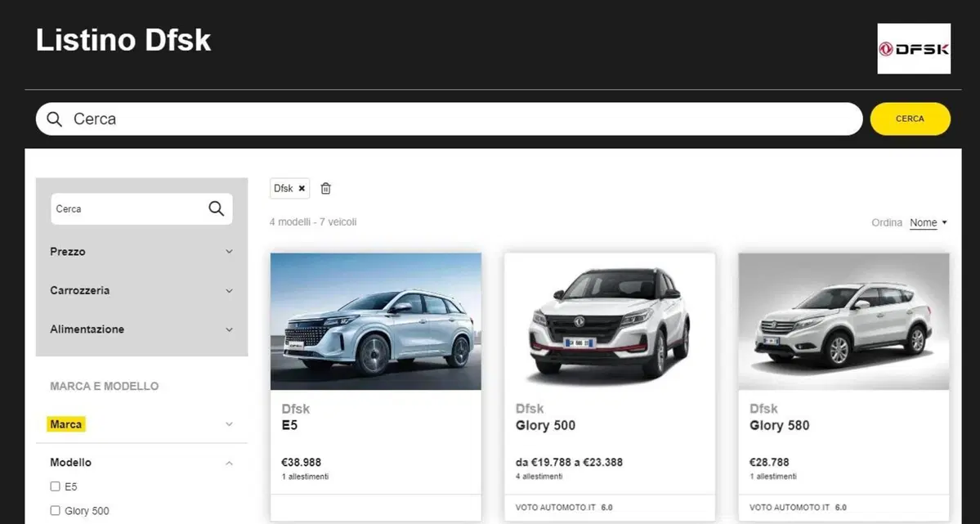Open the Glory 580 car photo

click(x=844, y=321)
